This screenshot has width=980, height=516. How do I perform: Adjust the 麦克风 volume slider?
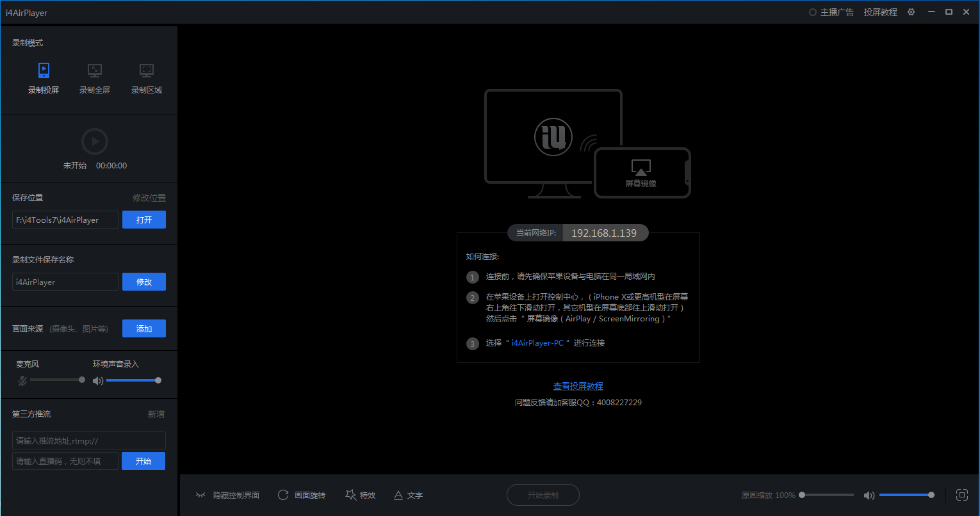56,380
